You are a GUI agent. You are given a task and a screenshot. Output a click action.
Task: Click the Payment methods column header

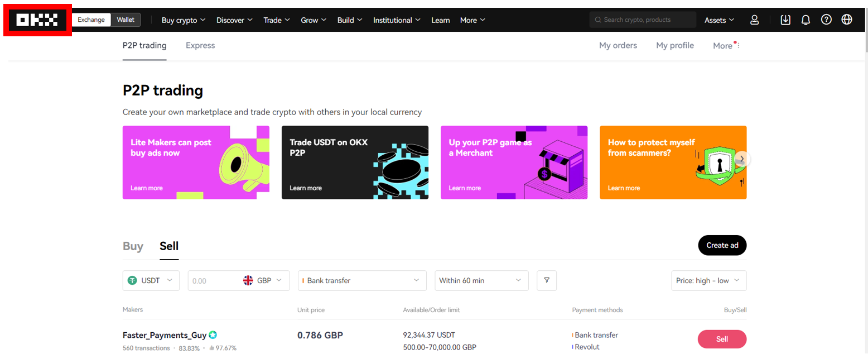coord(597,310)
